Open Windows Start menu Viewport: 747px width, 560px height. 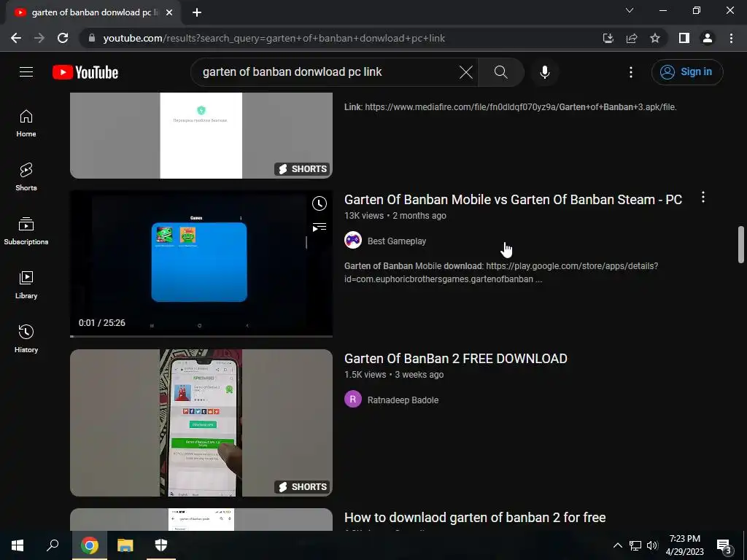18,545
